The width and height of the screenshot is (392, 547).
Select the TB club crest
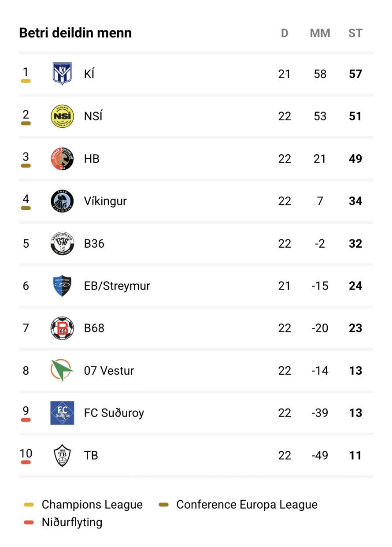[x=62, y=455]
